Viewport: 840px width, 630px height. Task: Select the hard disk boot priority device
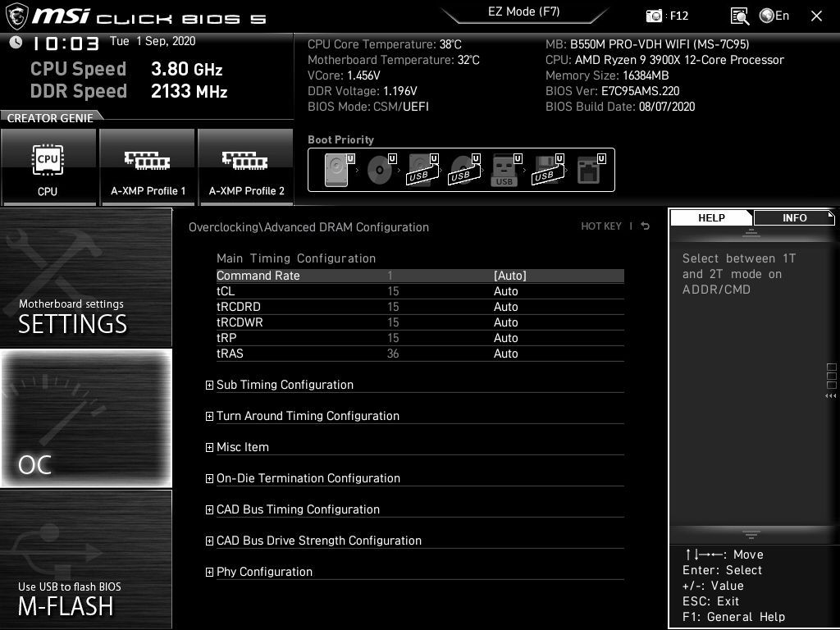(x=339, y=170)
